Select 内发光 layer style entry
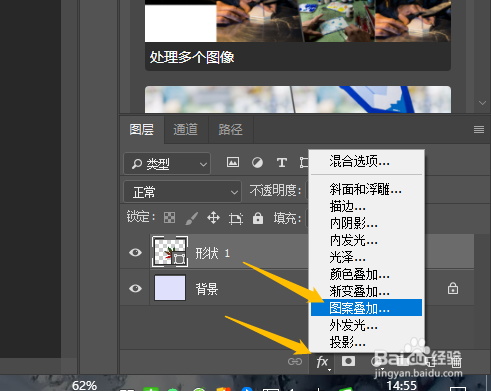This screenshot has height=391, width=491. (x=366, y=240)
